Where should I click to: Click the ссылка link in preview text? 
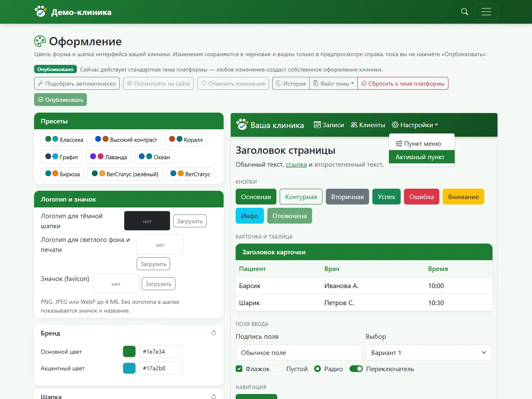[296, 165]
